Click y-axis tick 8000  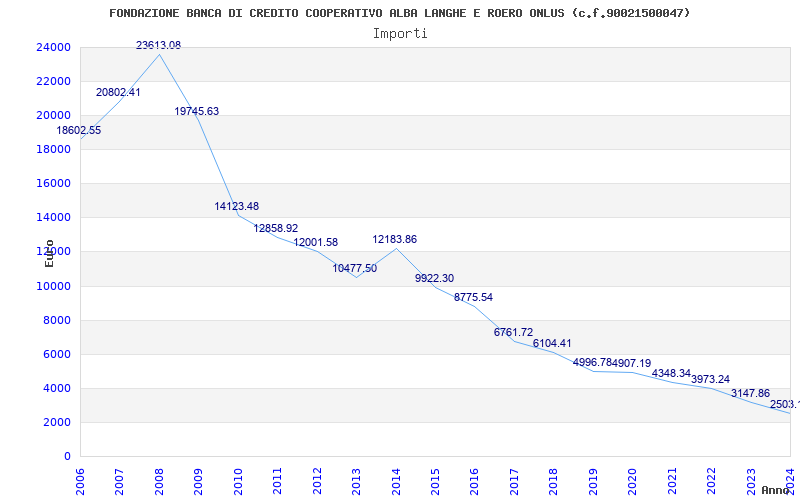57,320
